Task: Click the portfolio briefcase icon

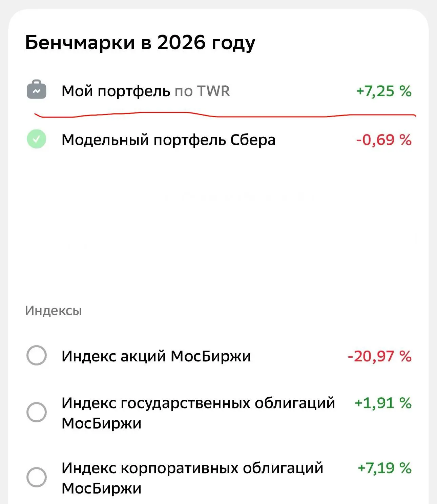Action: [37, 90]
